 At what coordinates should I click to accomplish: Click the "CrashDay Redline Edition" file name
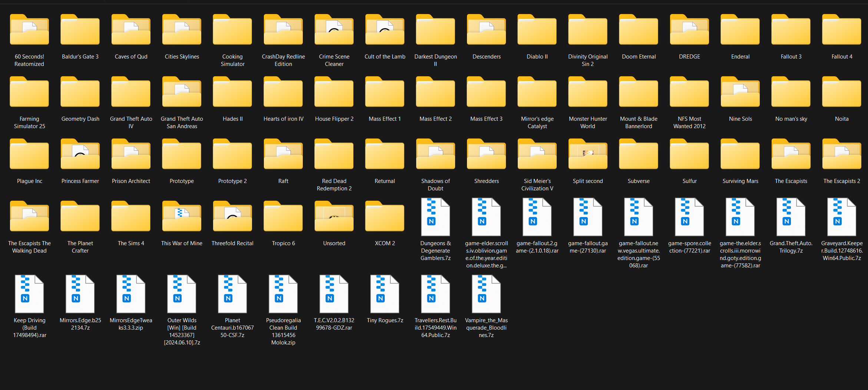tap(284, 60)
